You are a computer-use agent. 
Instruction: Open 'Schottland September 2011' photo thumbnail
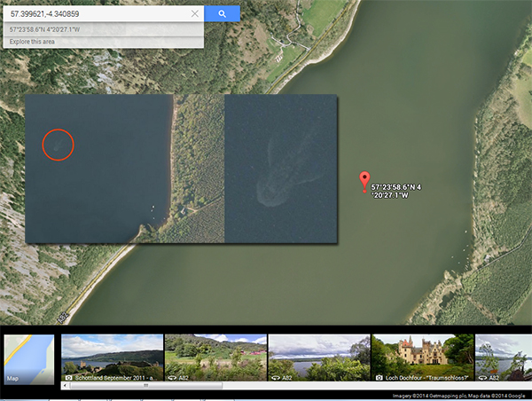point(112,358)
